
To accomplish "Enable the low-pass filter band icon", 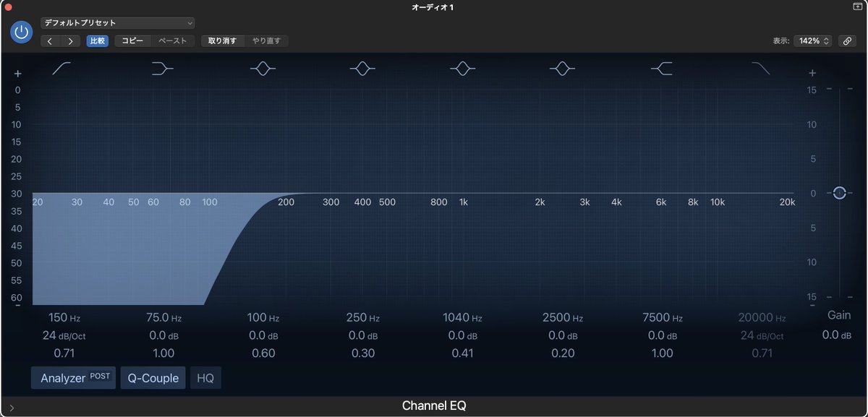I will point(760,69).
